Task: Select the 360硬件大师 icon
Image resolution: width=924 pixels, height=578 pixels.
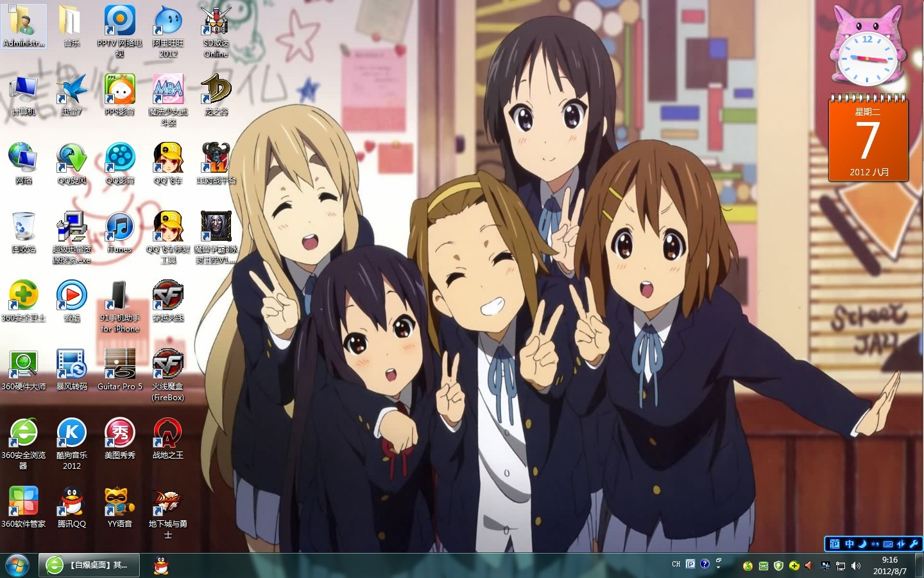Action: point(24,369)
